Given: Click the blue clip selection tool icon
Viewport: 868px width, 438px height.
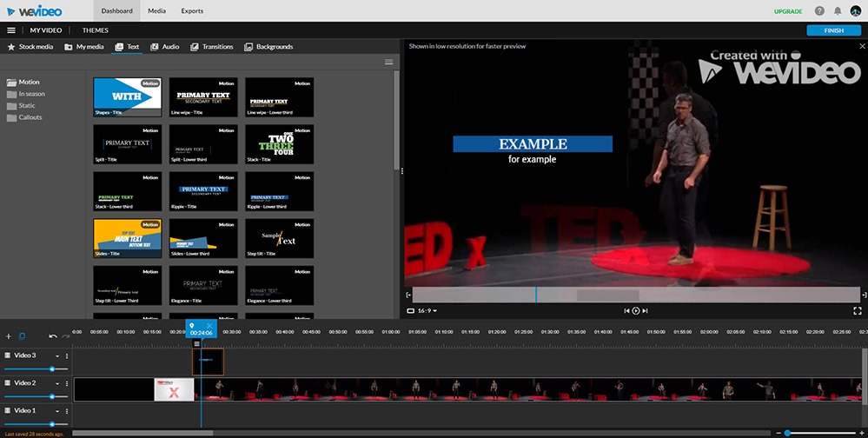Looking at the screenshot, I should click(22, 336).
